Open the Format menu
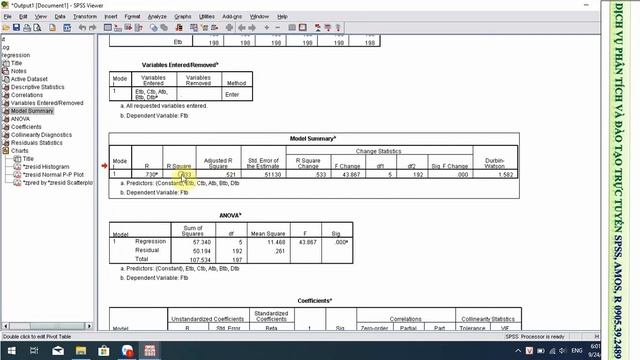The image size is (640, 360). click(x=132, y=17)
